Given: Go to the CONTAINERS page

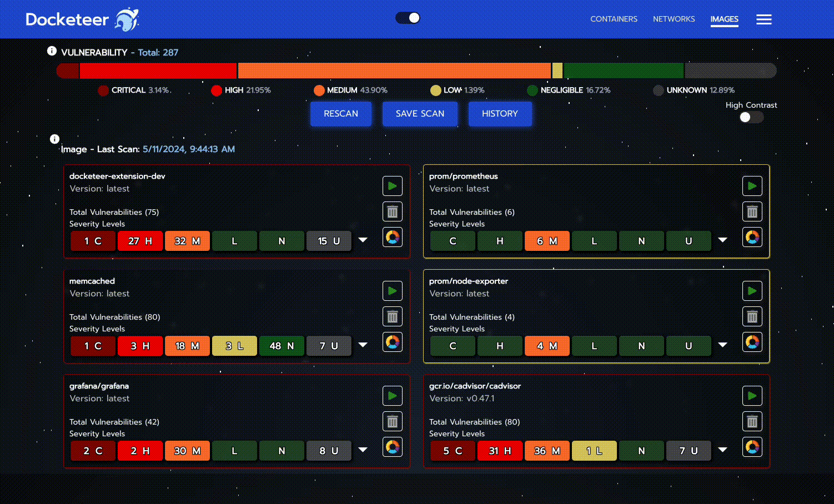Looking at the screenshot, I should [x=614, y=19].
